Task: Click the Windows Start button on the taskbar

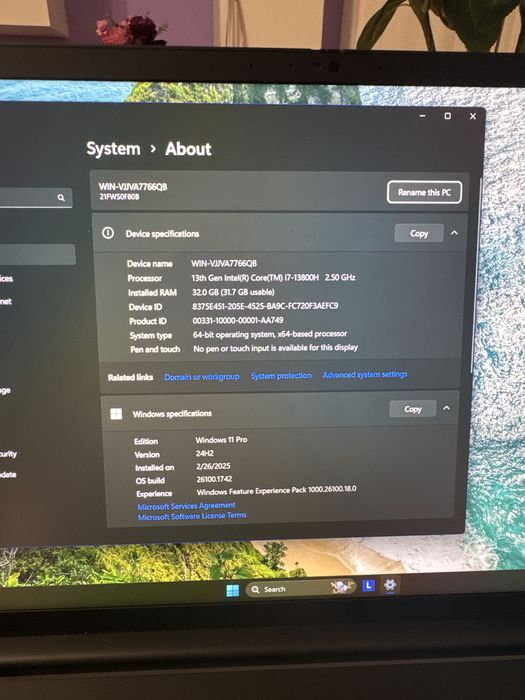Action: [233, 590]
